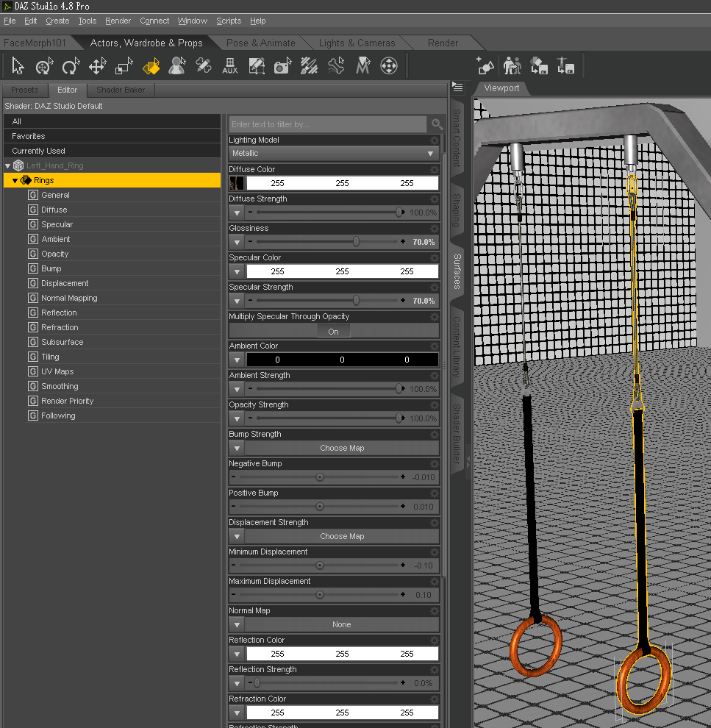
Task: Activate the Morph M tool
Action: pos(363,66)
